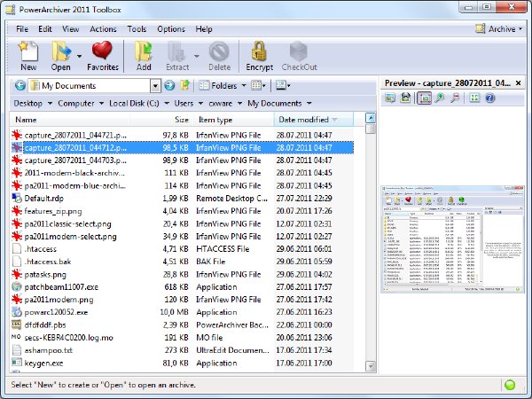This screenshot has height=399, width=532.
Task: Select the .htaccess.bak file
Action: coord(182,262)
